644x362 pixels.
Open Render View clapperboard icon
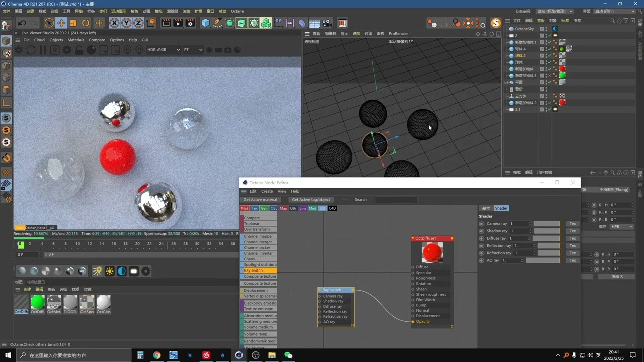click(x=166, y=23)
